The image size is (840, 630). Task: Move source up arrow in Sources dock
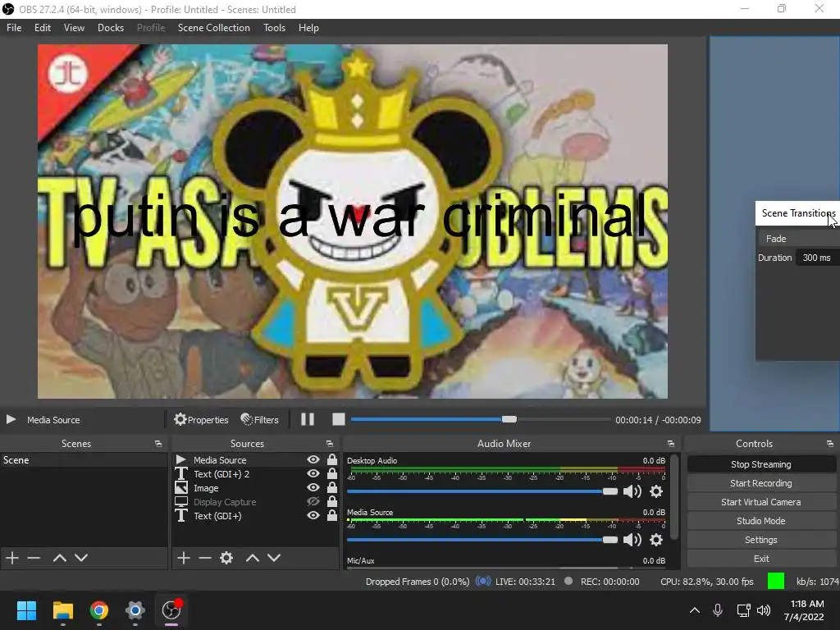point(253,558)
